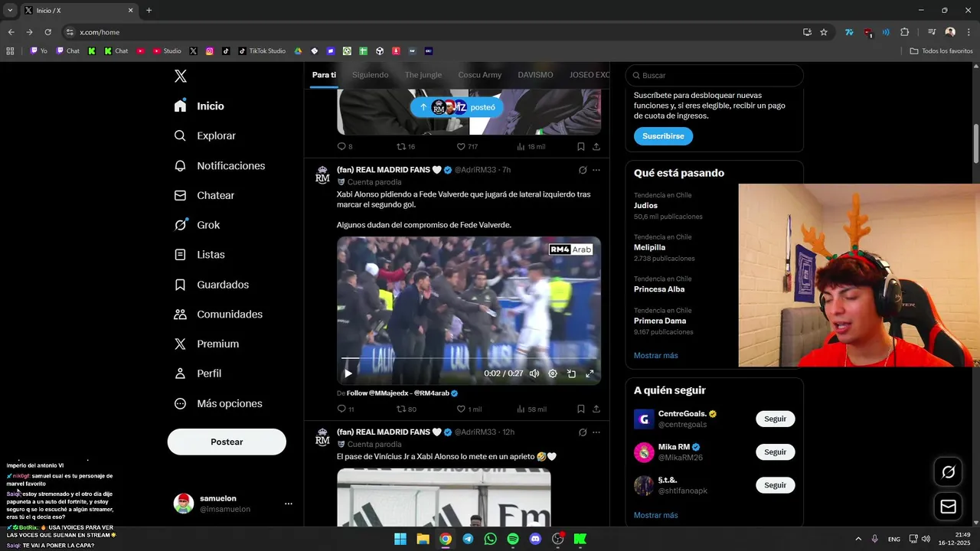Toggle picture-in-picture for the video

571,373
